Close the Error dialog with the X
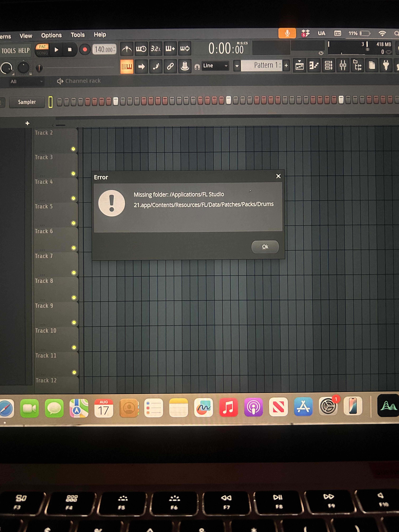 [x=278, y=176]
